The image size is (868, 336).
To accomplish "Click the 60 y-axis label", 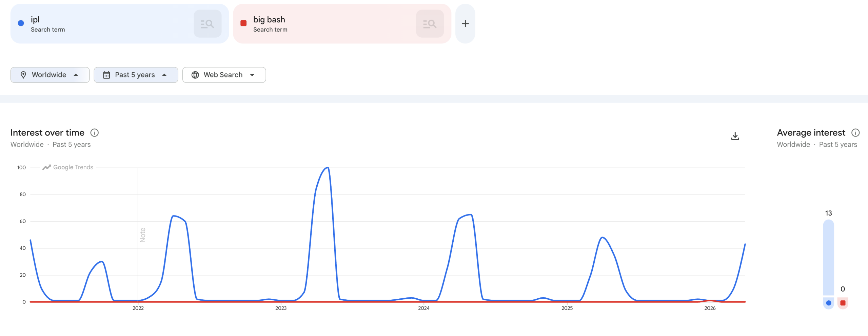I will (23, 221).
